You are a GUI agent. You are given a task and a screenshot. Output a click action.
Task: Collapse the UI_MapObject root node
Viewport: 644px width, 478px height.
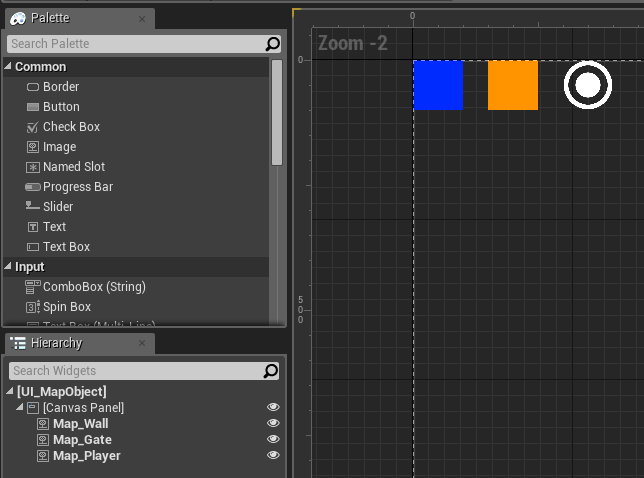[x=10, y=391]
